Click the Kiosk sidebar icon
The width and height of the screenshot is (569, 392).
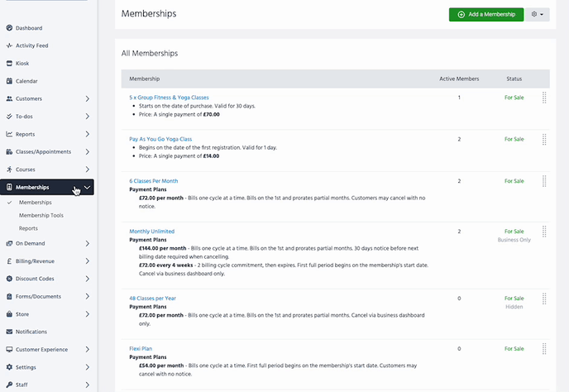click(9, 63)
